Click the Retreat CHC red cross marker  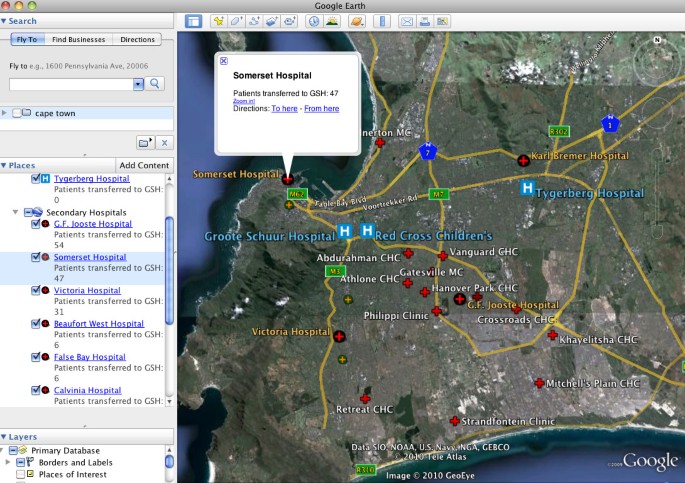pyautogui.click(x=365, y=399)
